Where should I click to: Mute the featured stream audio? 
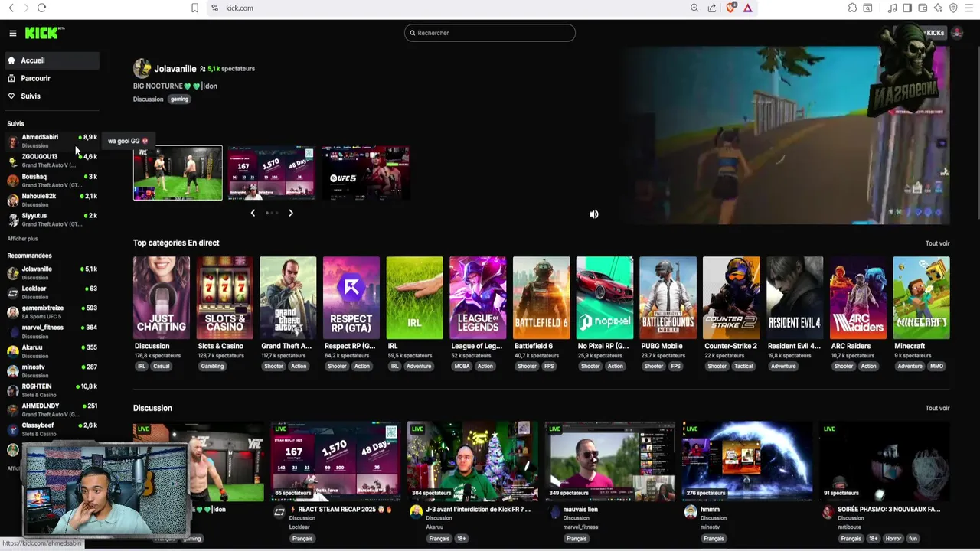tap(594, 214)
